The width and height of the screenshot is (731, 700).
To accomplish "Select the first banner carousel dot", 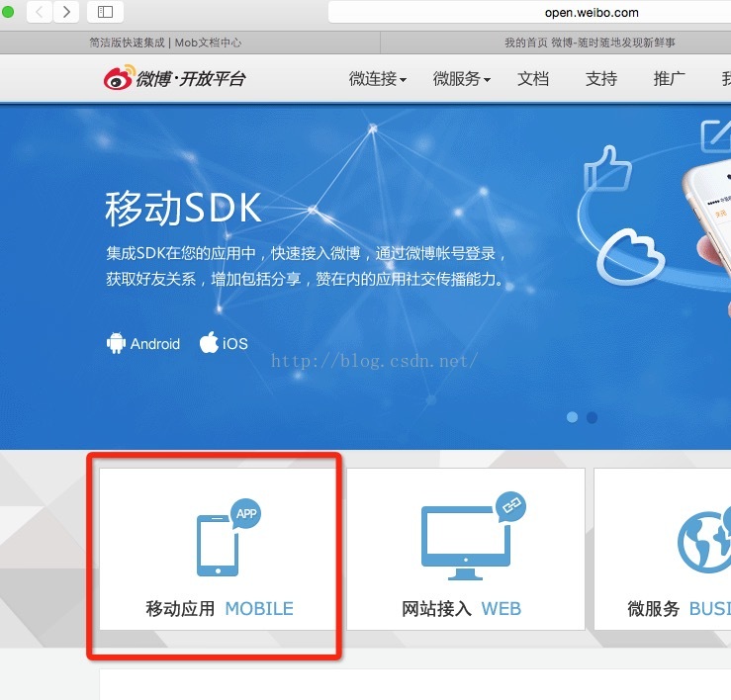I will click(x=572, y=417).
